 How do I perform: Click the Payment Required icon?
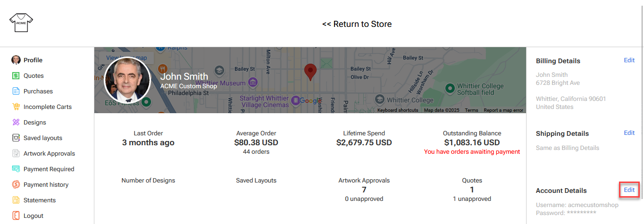point(16,169)
